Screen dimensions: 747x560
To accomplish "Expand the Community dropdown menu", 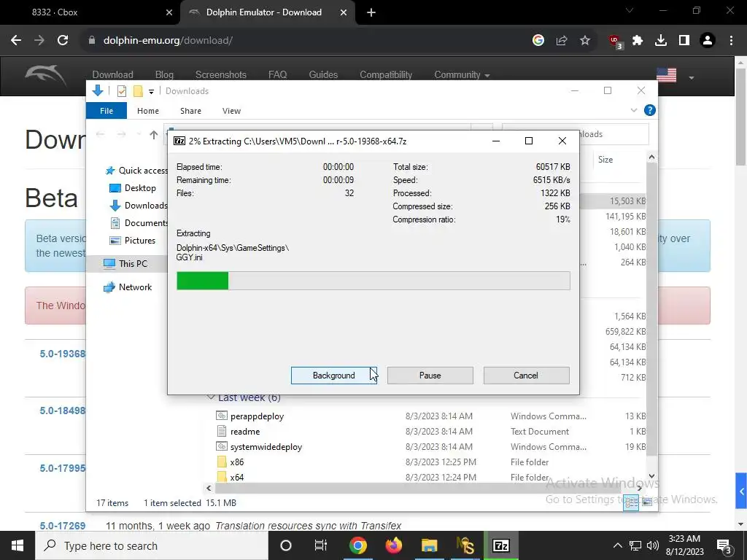I will point(462,75).
